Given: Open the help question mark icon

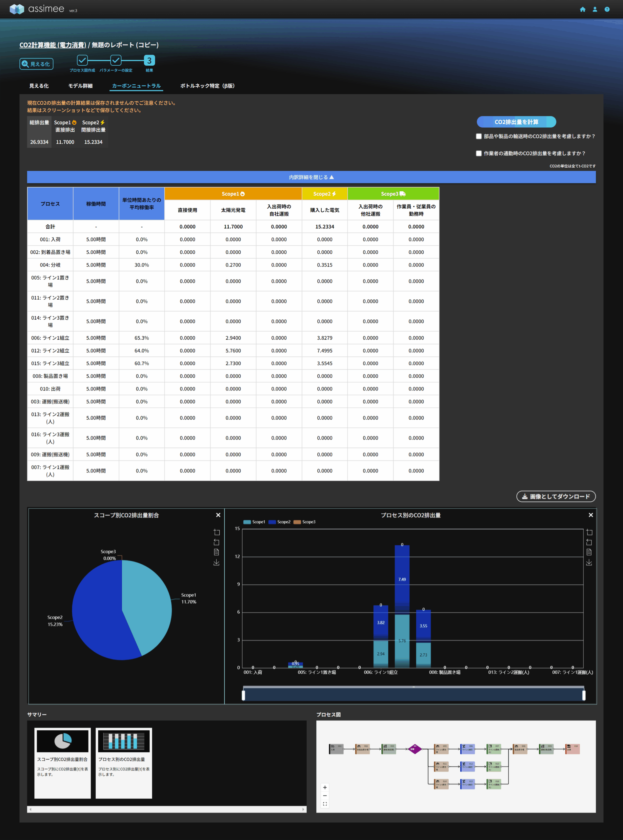Looking at the screenshot, I should click(607, 10).
